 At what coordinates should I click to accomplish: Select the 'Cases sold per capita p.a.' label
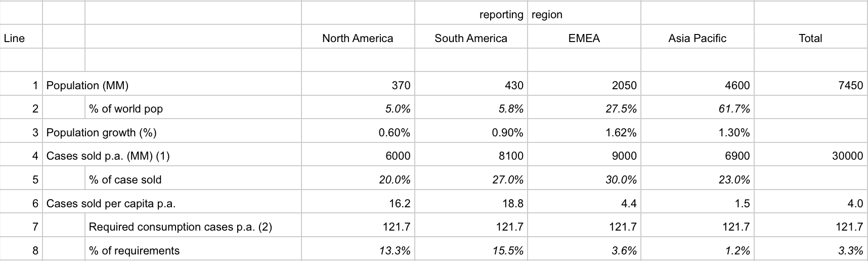[111, 203]
